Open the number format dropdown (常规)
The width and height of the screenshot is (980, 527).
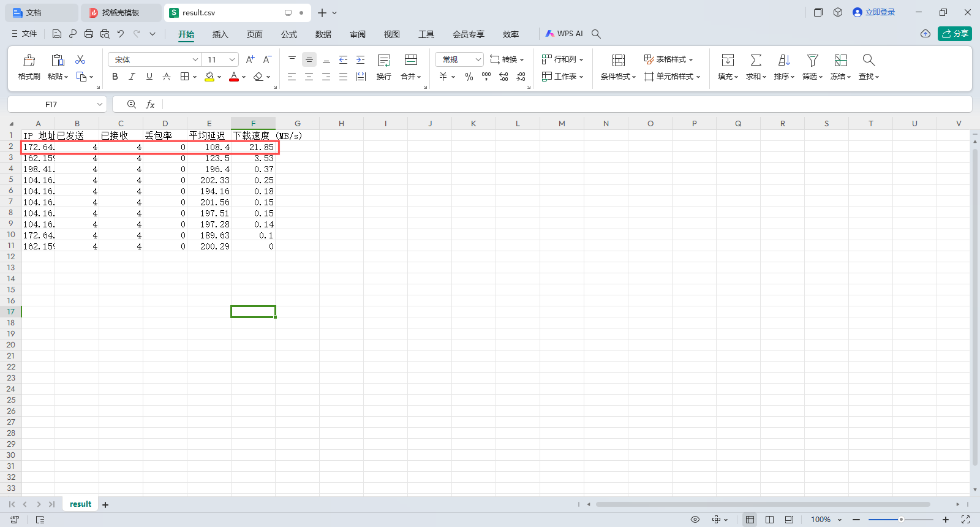coord(478,59)
